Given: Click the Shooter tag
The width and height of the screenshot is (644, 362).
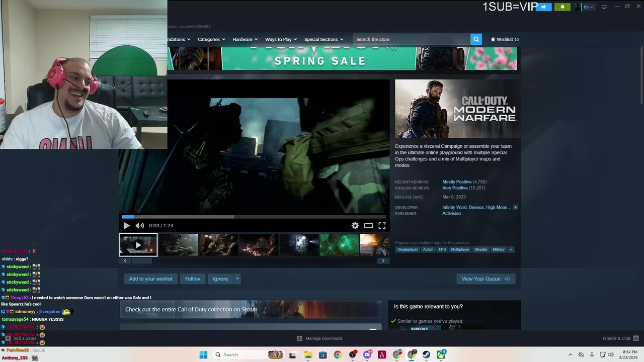Looking at the screenshot, I should [x=481, y=249].
